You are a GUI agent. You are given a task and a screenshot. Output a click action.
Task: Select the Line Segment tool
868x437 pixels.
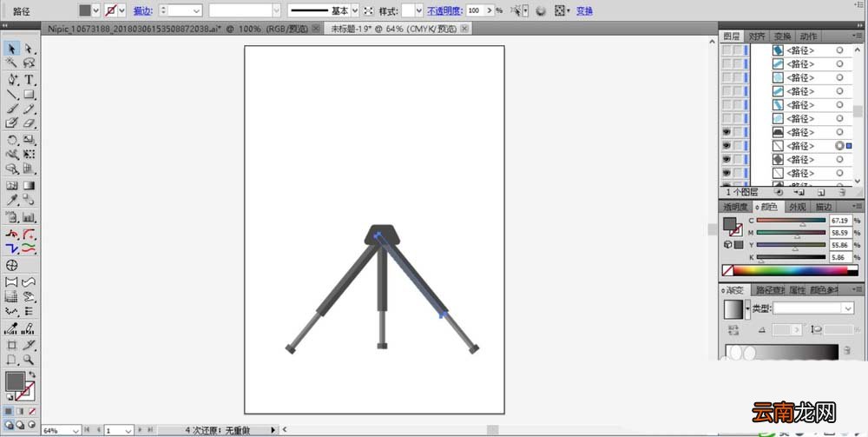[11, 94]
